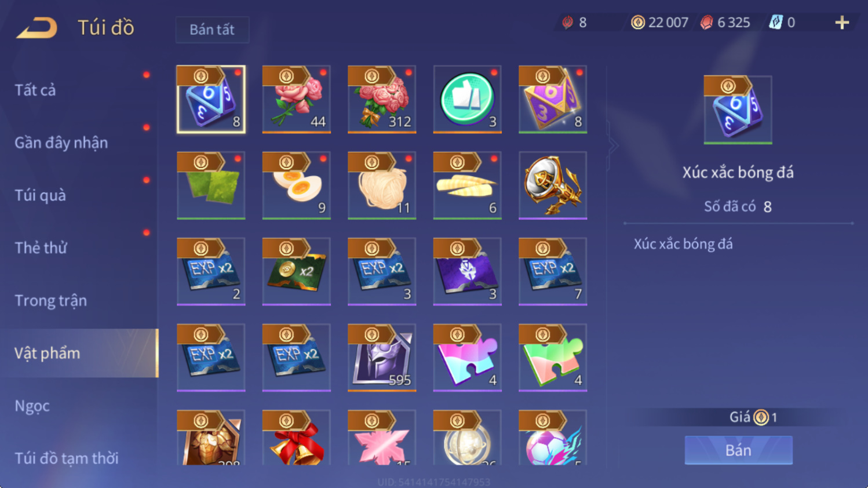
Task: Select the purple helmet item with 595
Action: coord(382,358)
